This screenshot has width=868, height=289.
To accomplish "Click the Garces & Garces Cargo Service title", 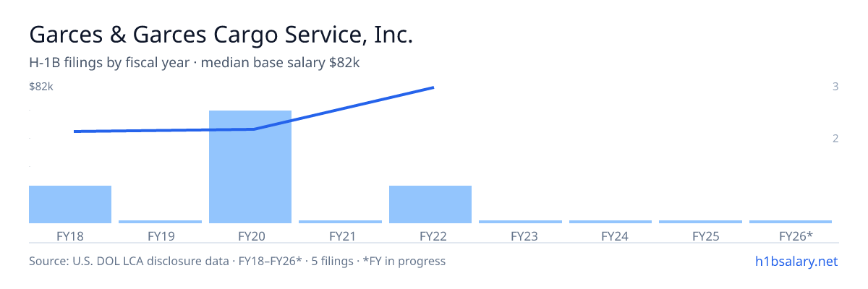I will pos(221,35).
